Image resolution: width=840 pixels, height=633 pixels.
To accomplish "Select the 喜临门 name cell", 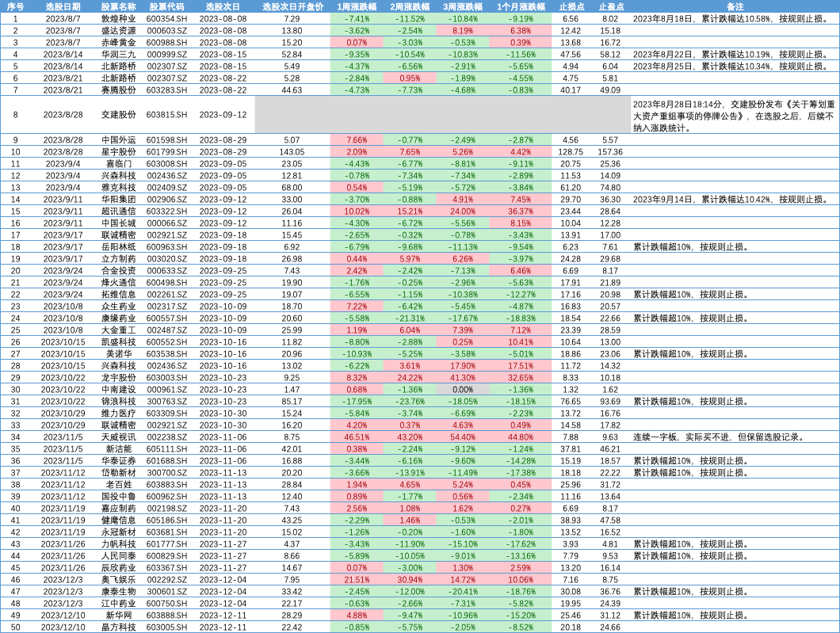I will pos(118,163).
